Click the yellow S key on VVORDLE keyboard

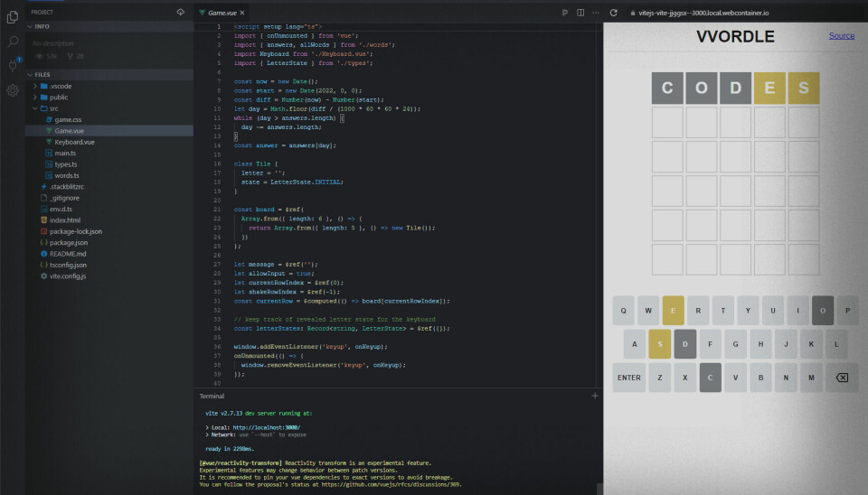click(660, 344)
